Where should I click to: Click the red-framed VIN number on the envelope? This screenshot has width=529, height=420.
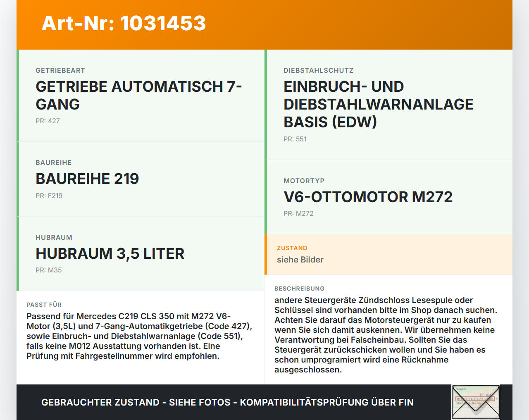point(476,399)
